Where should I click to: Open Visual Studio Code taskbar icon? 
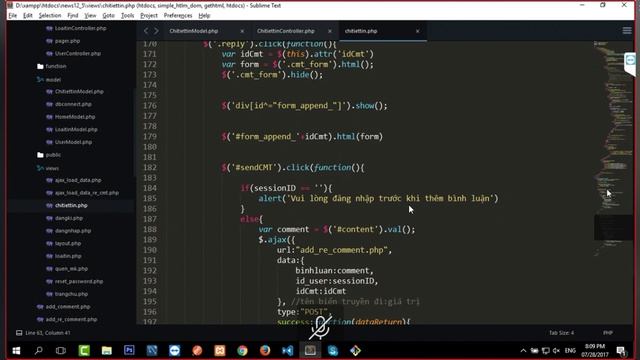point(288,351)
